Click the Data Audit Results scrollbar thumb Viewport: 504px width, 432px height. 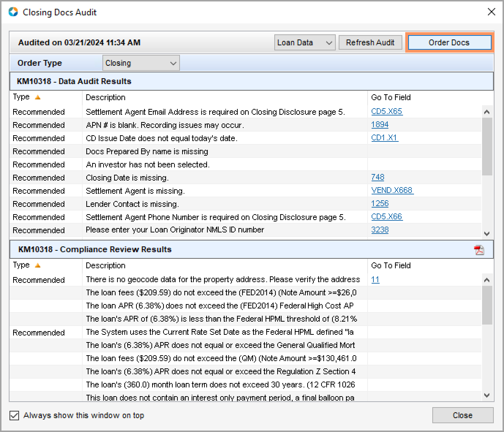click(x=487, y=146)
